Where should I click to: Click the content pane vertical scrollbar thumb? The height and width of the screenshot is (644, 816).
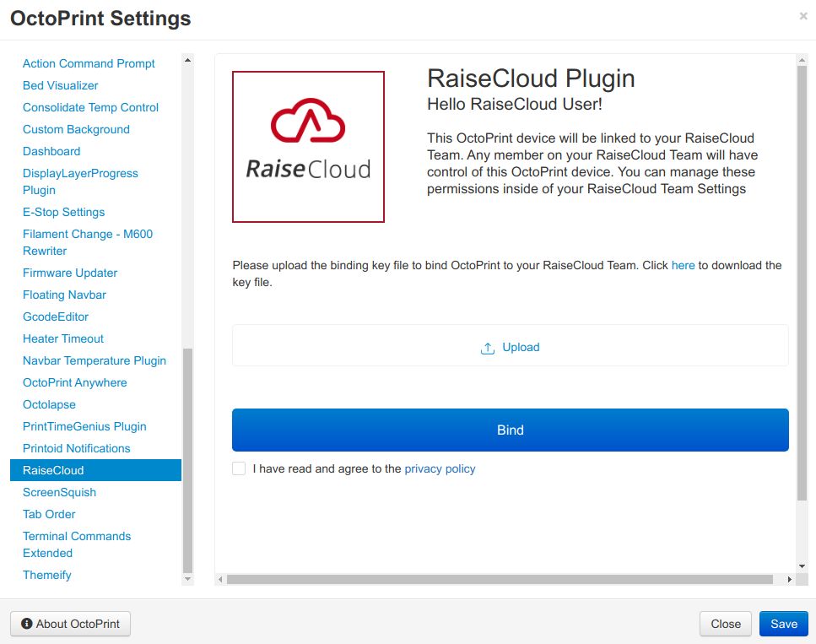(802, 284)
